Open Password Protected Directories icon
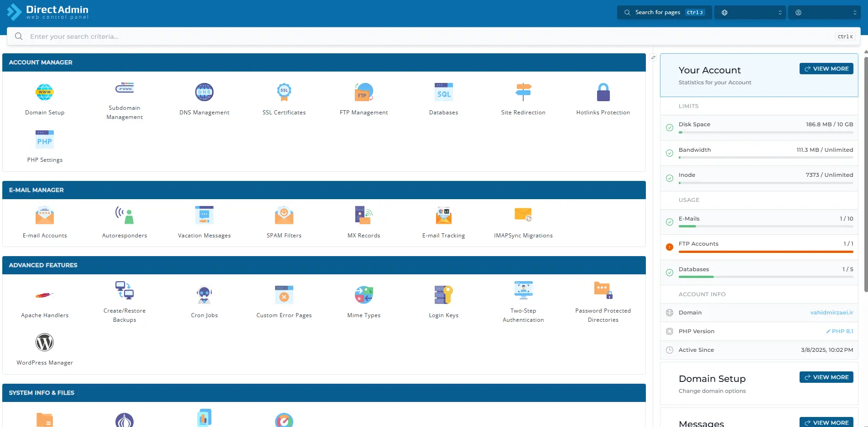The width and height of the screenshot is (868, 427). click(x=603, y=290)
